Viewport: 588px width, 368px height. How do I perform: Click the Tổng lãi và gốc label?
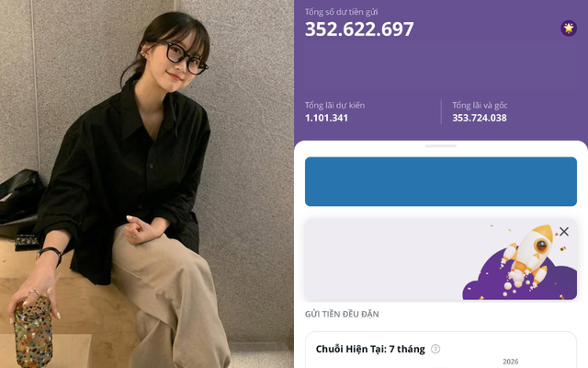point(480,105)
